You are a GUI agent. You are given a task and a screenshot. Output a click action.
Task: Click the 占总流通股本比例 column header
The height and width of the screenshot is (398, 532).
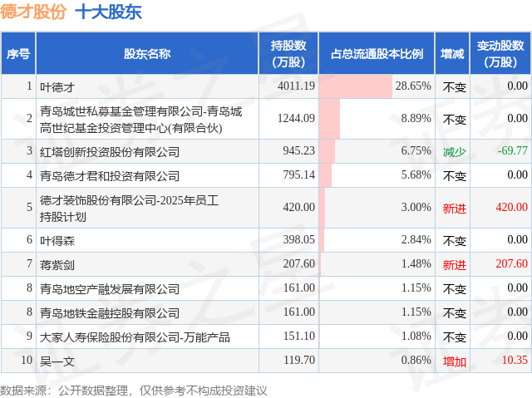click(377, 53)
